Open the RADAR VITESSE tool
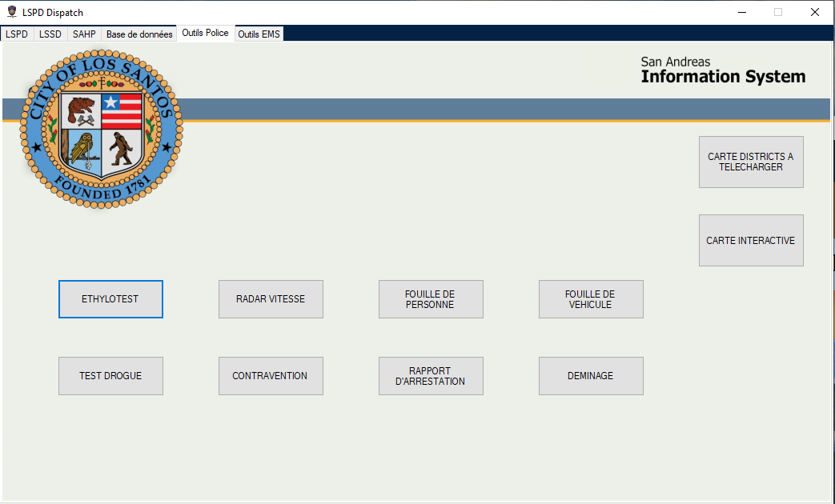The image size is (835, 504). point(271,299)
